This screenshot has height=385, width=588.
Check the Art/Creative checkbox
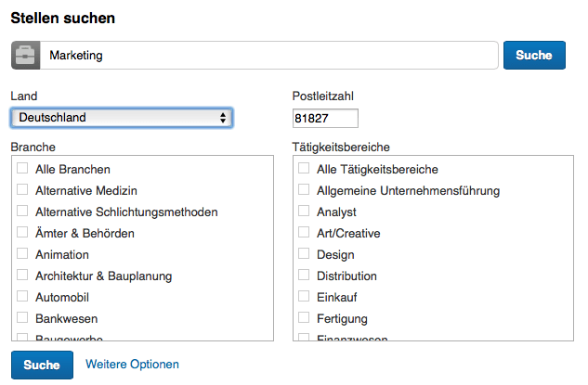(x=304, y=232)
